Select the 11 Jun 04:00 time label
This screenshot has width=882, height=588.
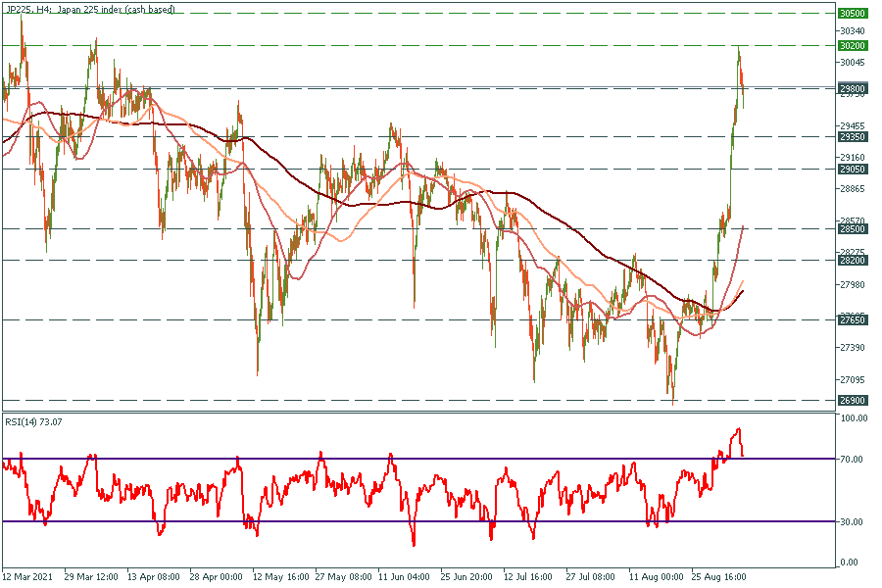pos(404,578)
